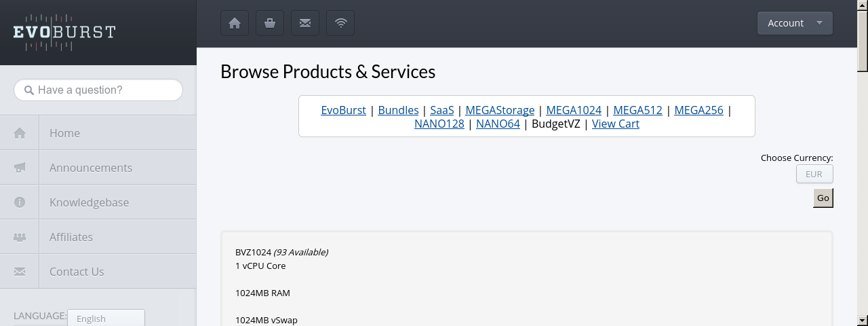The width and height of the screenshot is (868, 326).
Task: Click the house icon beside Home in sidebar
Action: (x=20, y=133)
